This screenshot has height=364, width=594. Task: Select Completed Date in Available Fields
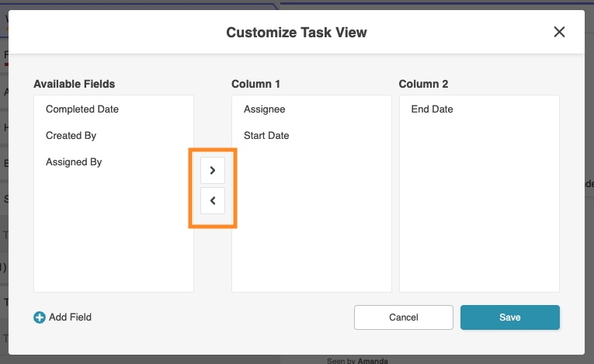(82, 109)
